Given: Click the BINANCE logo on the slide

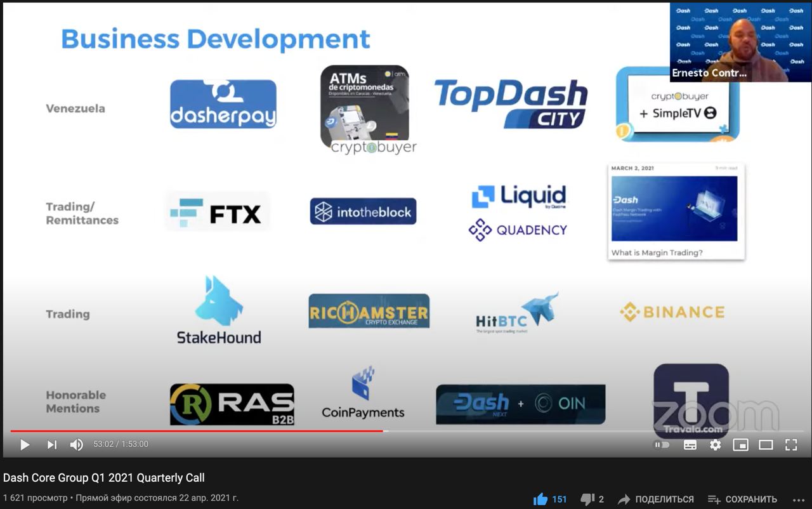Looking at the screenshot, I should click(x=672, y=312).
